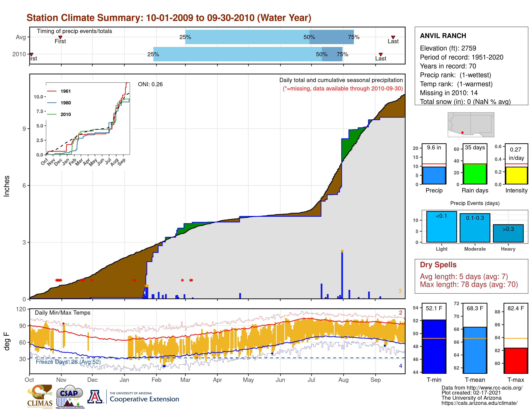Viewport: 532px width, 411px height.
Task: Click the Station Climate Summary title
Action: tap(169, 18)
